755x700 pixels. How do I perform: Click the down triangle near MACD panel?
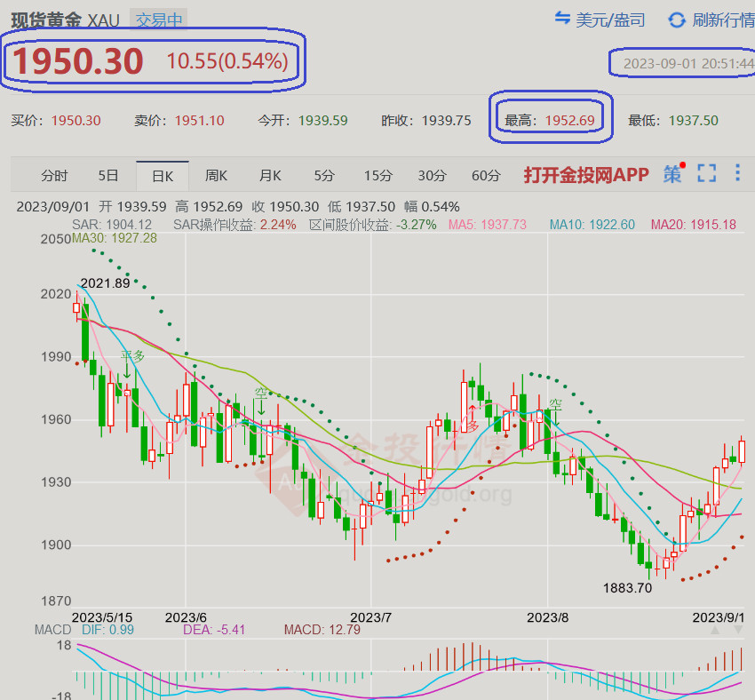[737, 630]
